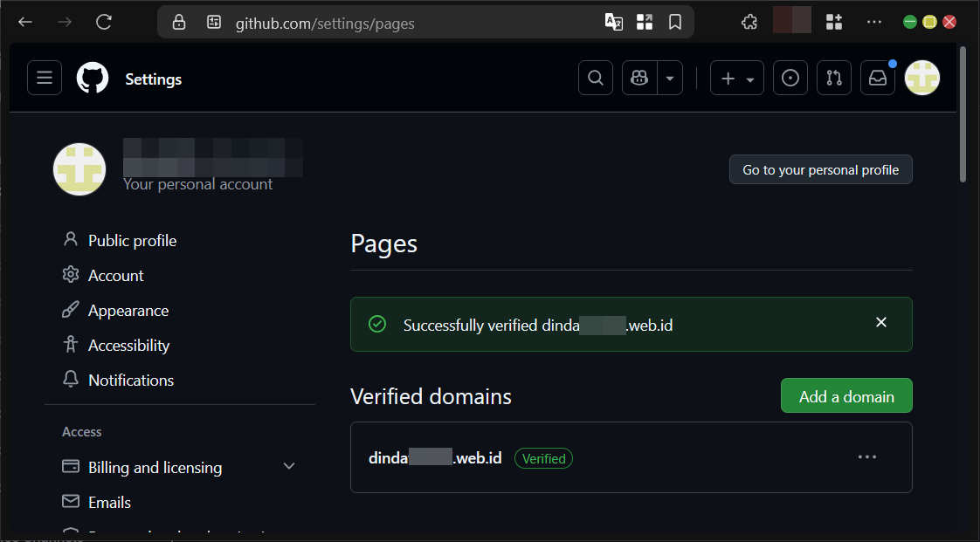Expand the Billing and licensing section
Screen dimensions: 980x542
[x=289, y=467]
